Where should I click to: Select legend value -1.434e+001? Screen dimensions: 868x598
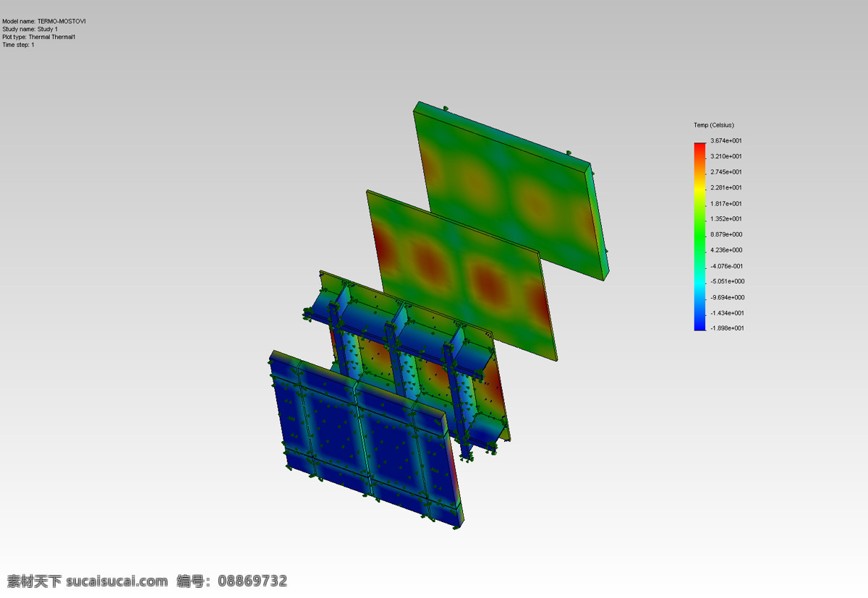(728, 313)
